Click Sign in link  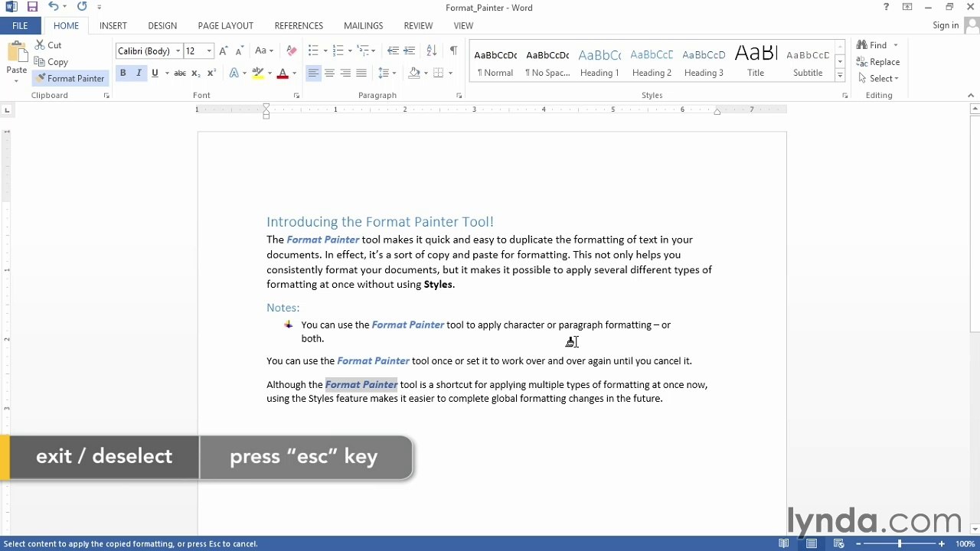946,25
